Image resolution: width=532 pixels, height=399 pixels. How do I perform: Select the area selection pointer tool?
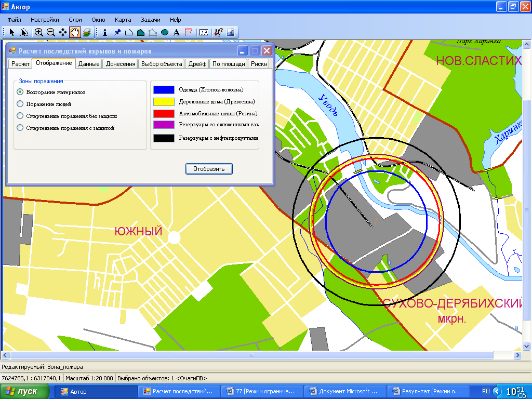click(x=24, y=32)
